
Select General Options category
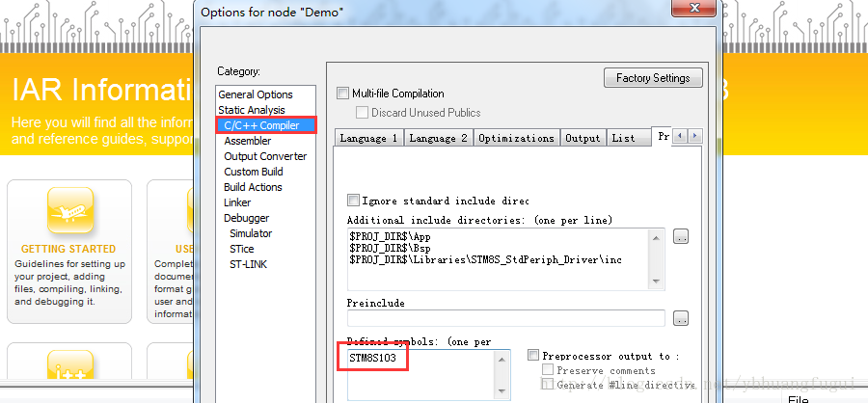pyautogui.click(x=256, y=94)
